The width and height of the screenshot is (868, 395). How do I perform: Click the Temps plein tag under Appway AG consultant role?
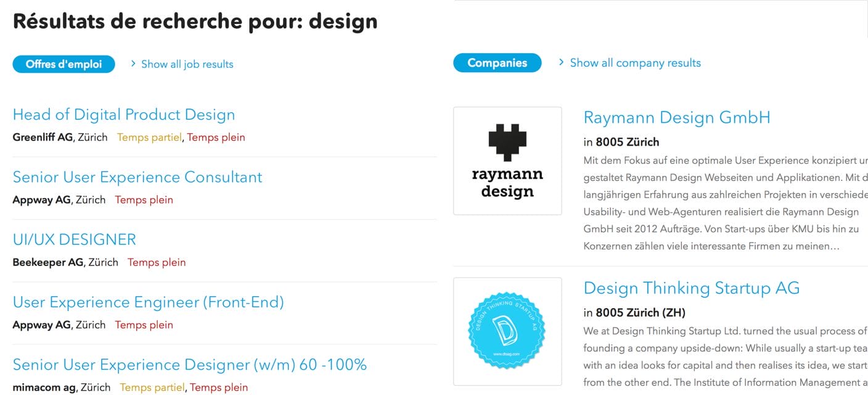coord(144,200)
